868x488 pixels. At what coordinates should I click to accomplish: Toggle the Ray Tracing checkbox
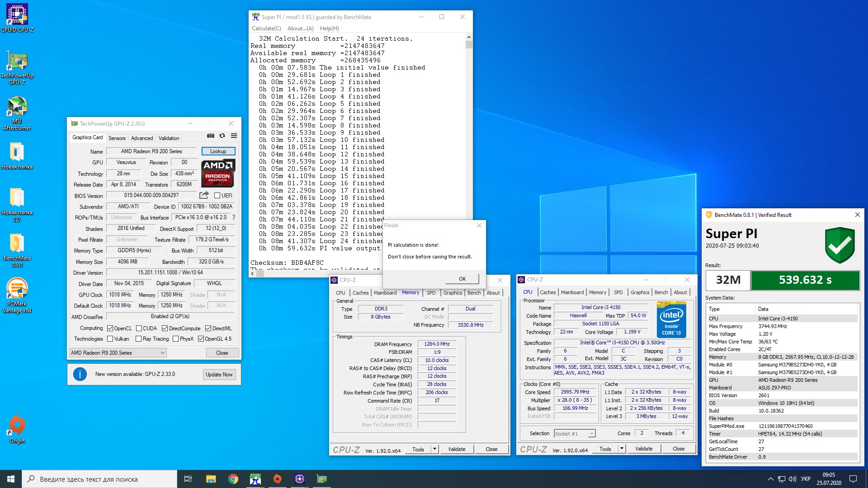pos(139,339)
